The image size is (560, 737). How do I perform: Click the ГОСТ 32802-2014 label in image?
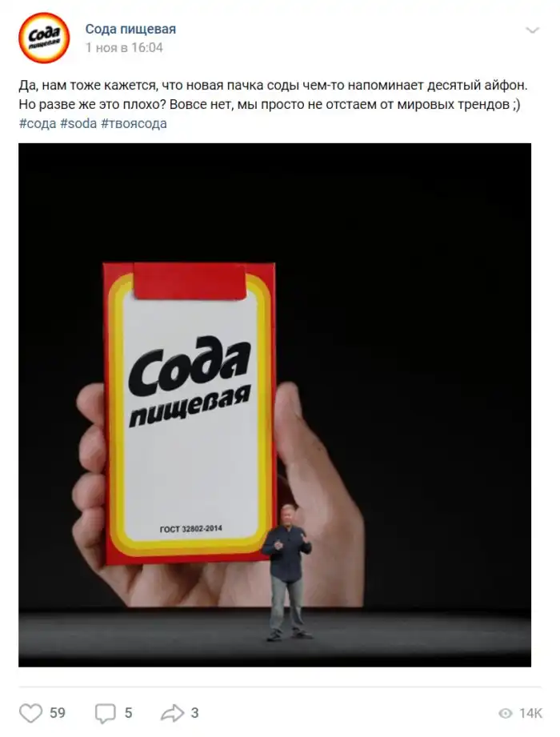coord(190,529)
